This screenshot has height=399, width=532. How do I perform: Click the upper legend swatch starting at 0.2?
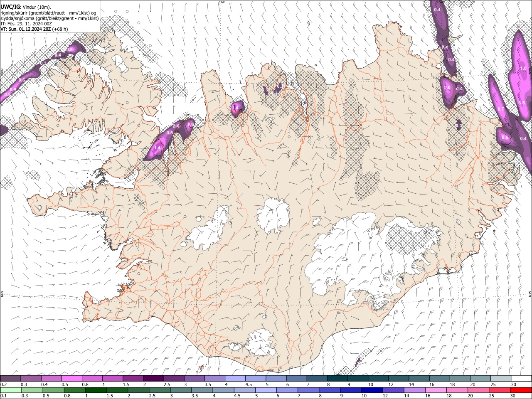[x=11, y=378]
